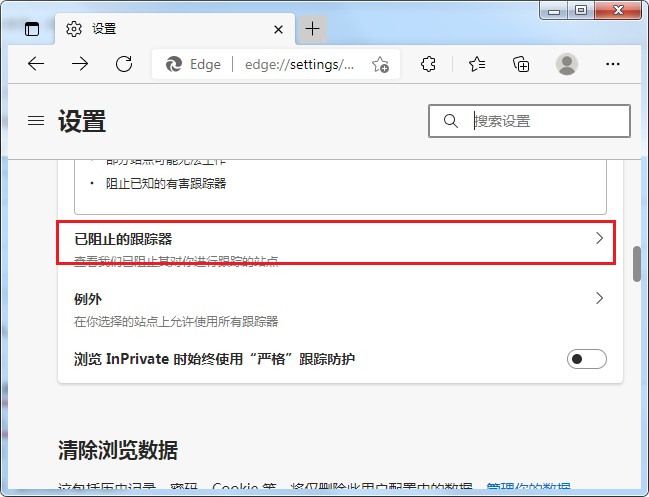Go forward to next page
The image size is (649, 497).
click(80, 64)
